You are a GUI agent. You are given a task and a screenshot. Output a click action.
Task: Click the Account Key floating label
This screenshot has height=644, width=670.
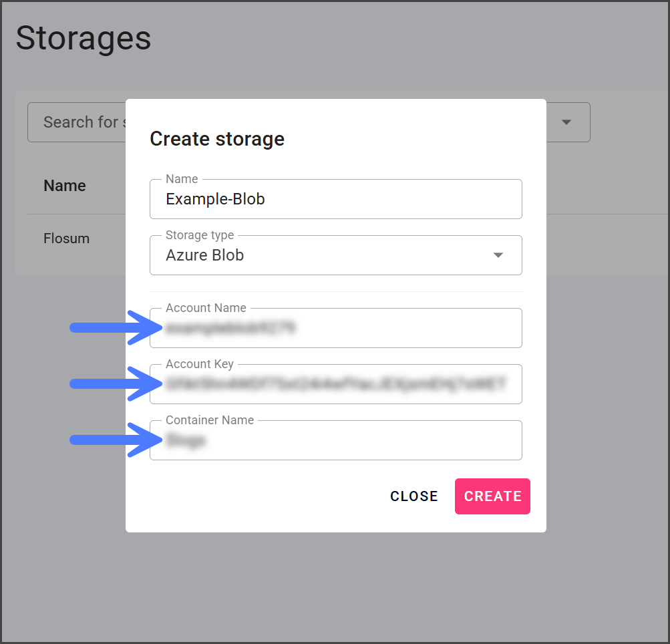pyautogui.click(x=200, y=364)
